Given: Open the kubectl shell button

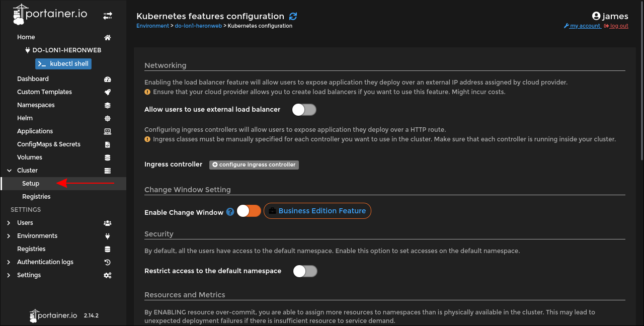Looking at the screenshot, I should (63, 64).
